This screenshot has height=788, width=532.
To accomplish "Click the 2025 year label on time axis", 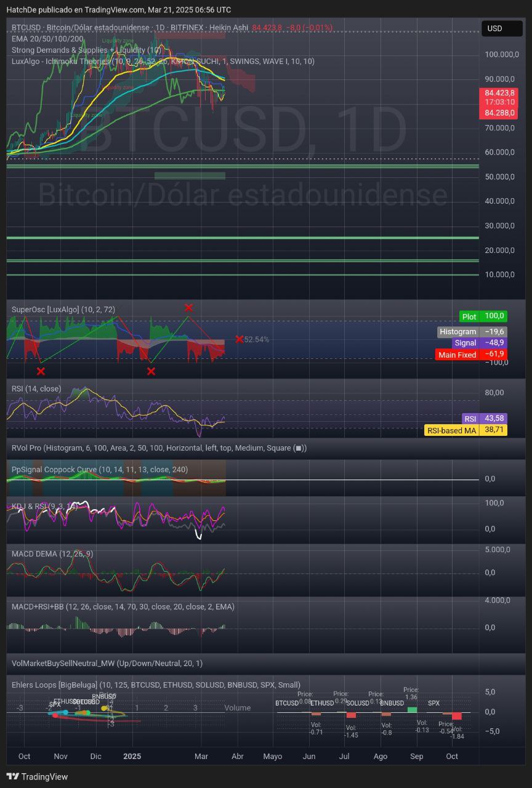I will [x=132, y=756].
